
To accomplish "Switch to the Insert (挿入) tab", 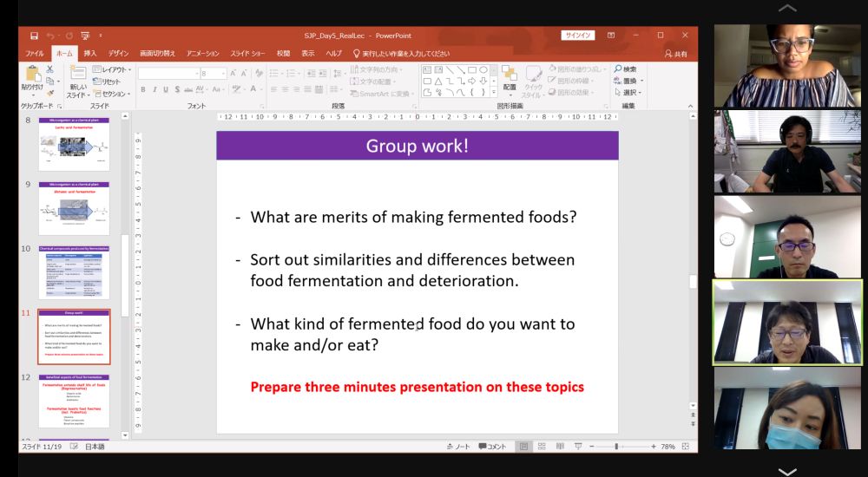I will coord(90,54).
